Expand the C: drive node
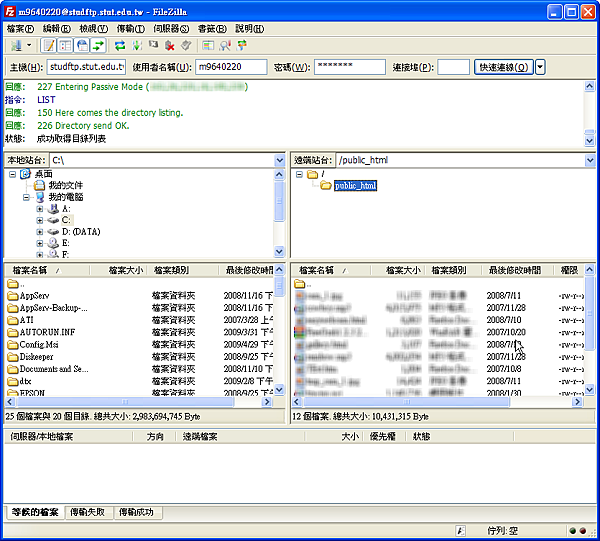Viewport: 600px width, 541px height. point(39,220)
